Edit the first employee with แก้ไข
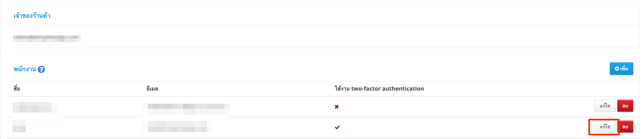The image size is (644, 139). (x=605, y=106)
